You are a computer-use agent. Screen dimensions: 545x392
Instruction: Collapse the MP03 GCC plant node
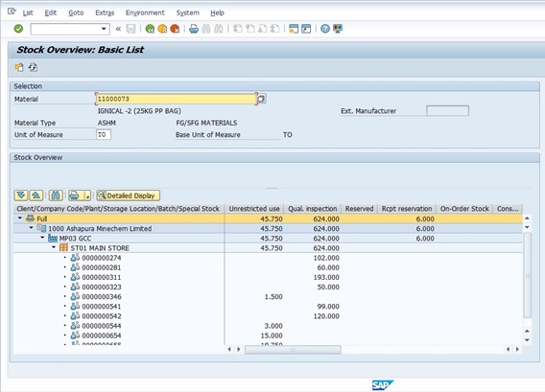tap(42, 238)
